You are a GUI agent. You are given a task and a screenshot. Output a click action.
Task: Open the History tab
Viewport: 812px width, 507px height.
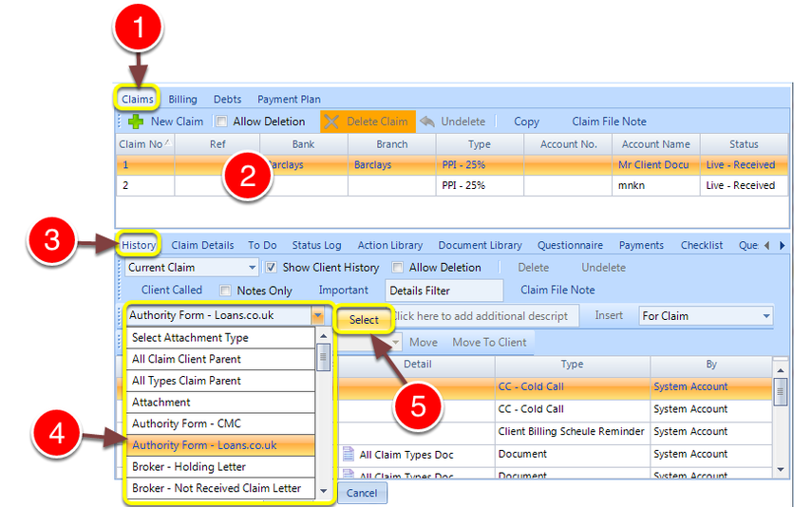coord(139,245)
